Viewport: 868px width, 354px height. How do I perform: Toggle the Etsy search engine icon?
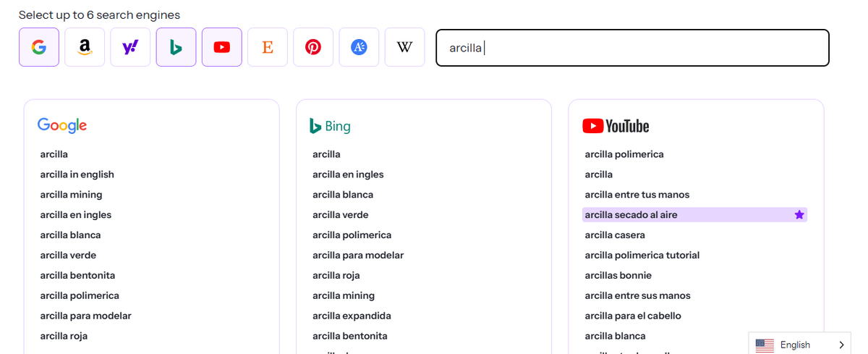268,47
